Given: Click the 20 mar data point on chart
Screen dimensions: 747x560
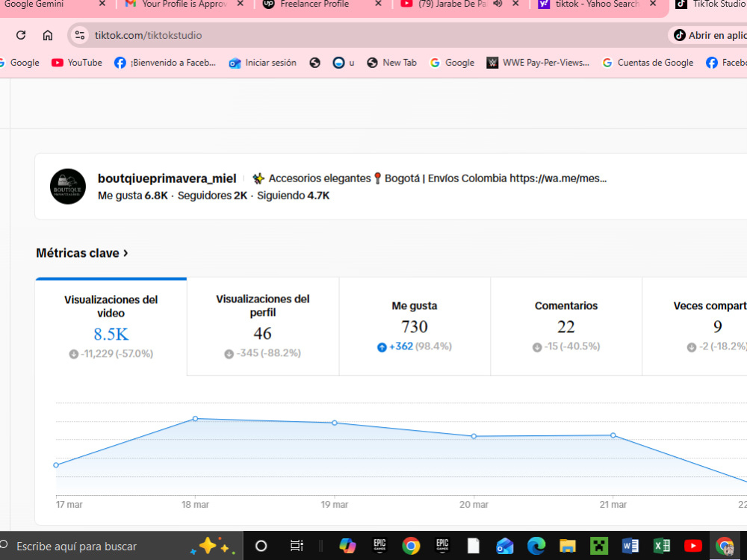Looking at the screenshot, I should (474, 436).
